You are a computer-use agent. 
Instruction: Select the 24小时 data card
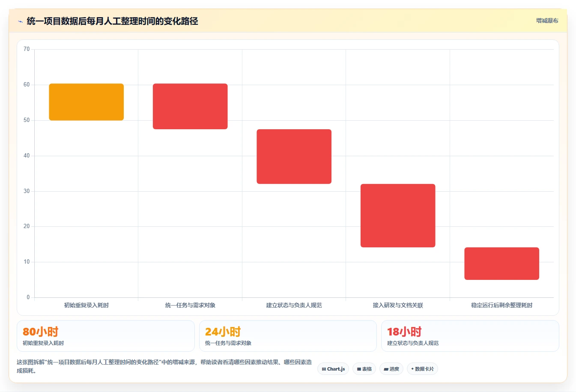(x=288, y=336)
